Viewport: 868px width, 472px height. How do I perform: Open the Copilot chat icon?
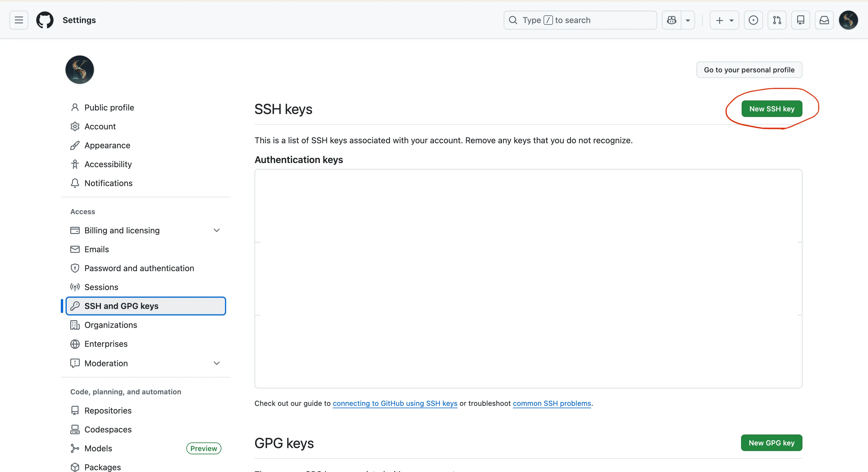click(672, 20)
